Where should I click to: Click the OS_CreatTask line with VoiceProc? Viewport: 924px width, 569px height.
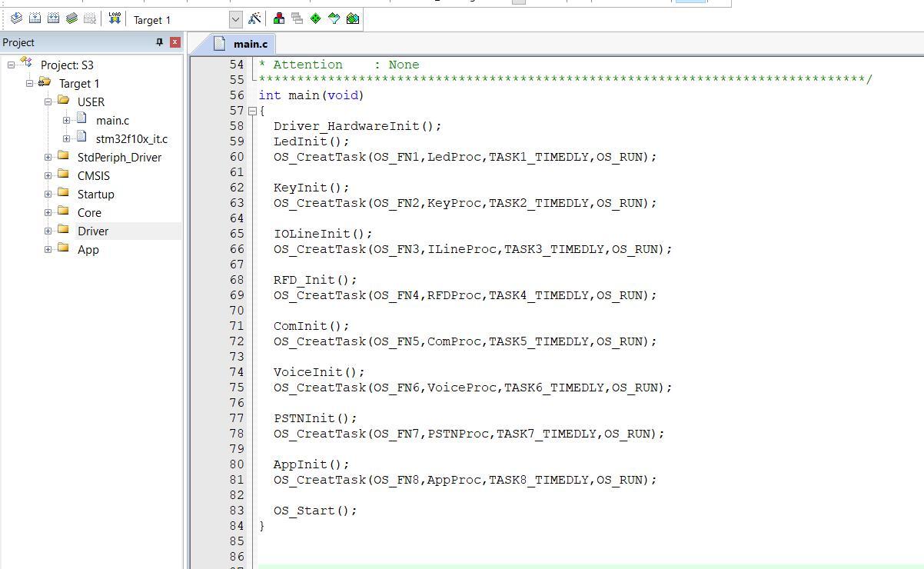pos(473,388)
